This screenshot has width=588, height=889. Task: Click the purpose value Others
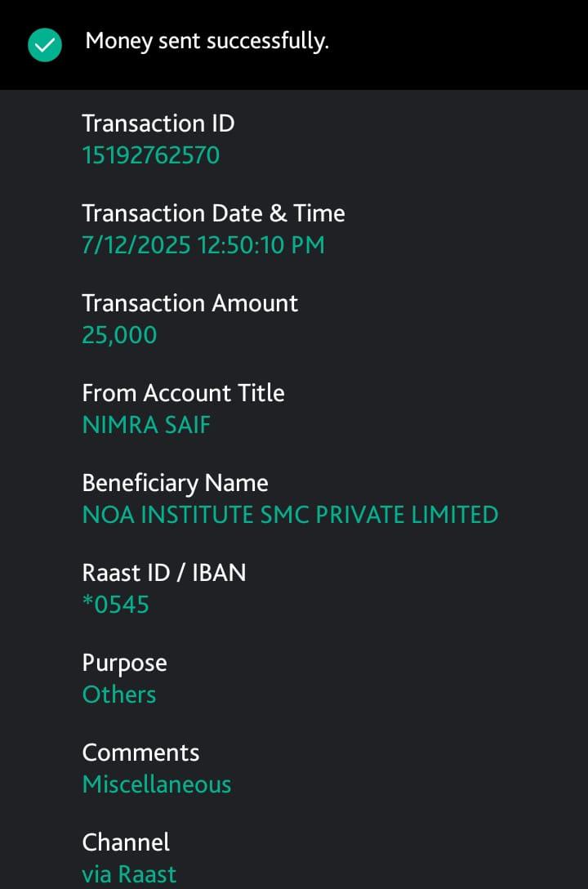pos(118,695)
